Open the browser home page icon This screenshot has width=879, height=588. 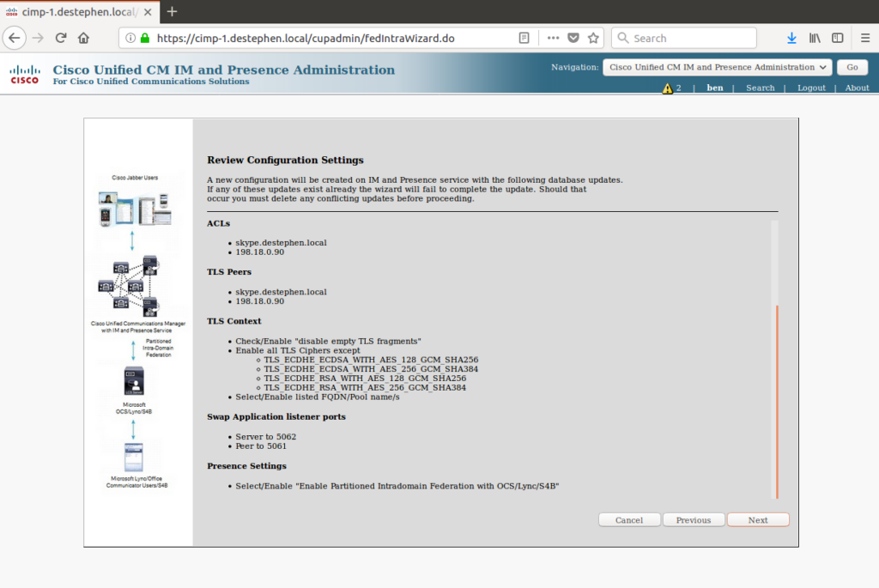tap(83, 38)
